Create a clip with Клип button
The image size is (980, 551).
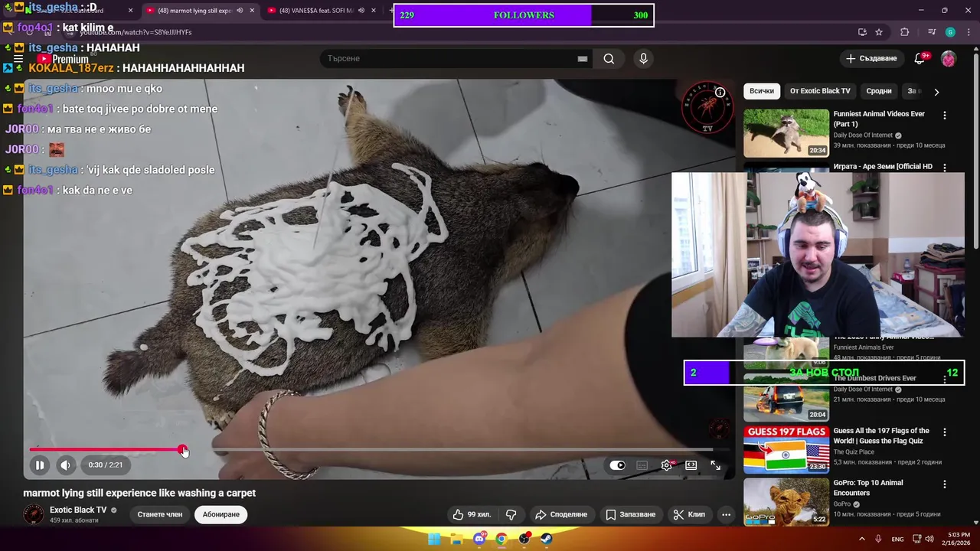[x=689, y=514]
